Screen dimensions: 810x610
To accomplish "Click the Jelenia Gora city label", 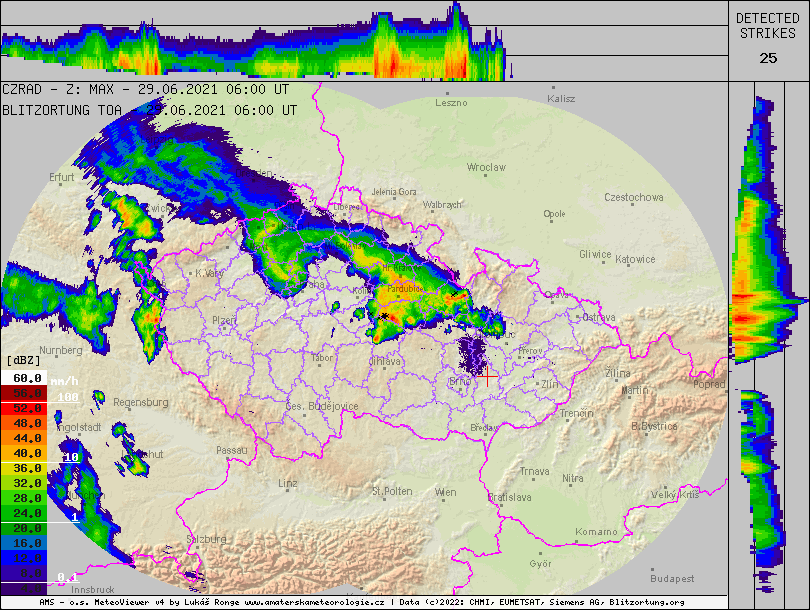I will tap(394, 192).
